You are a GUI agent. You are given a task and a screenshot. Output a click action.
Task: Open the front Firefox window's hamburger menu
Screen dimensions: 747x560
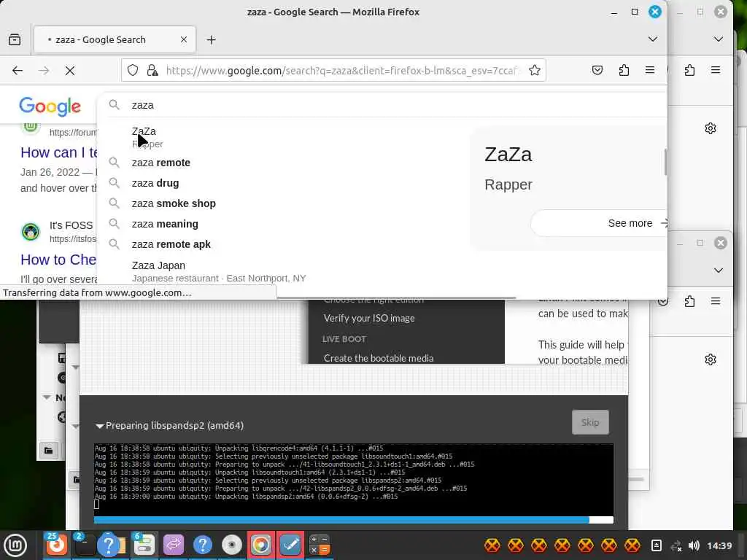(650, 71)
